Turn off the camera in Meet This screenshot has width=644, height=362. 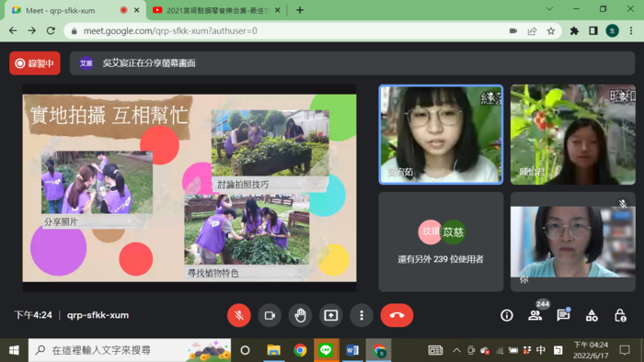coord(270,315)
